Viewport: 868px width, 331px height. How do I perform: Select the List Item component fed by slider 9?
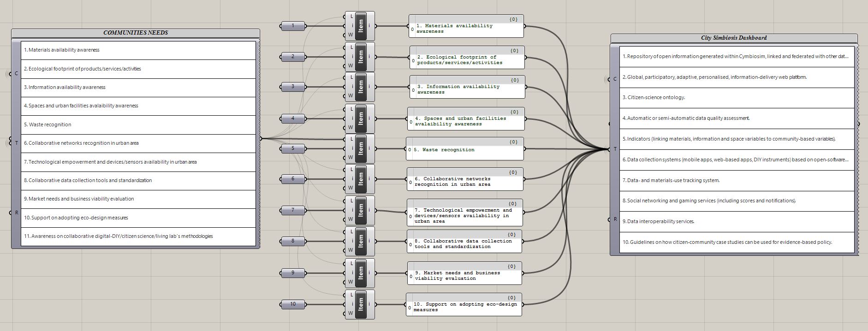point(360,273)
